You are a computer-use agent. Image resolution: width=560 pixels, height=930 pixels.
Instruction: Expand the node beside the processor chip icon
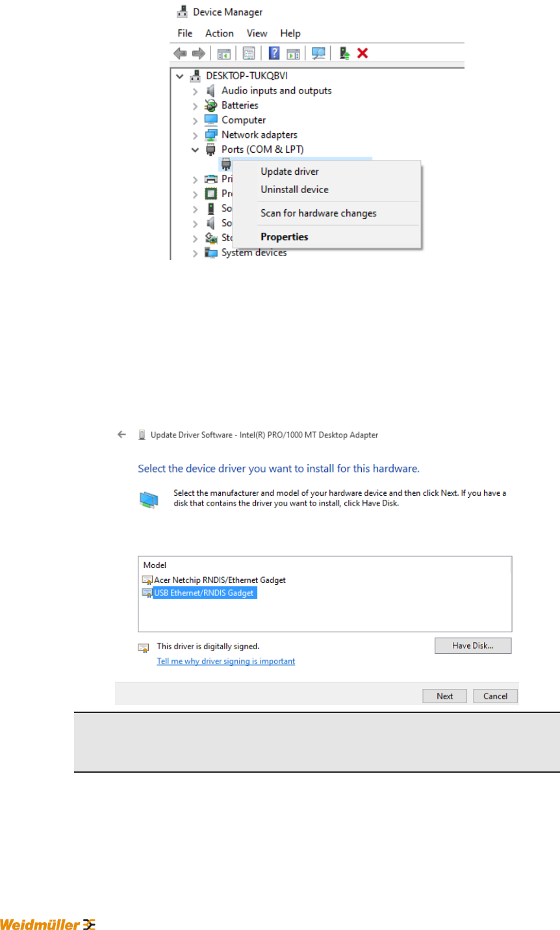click(195, 194)
